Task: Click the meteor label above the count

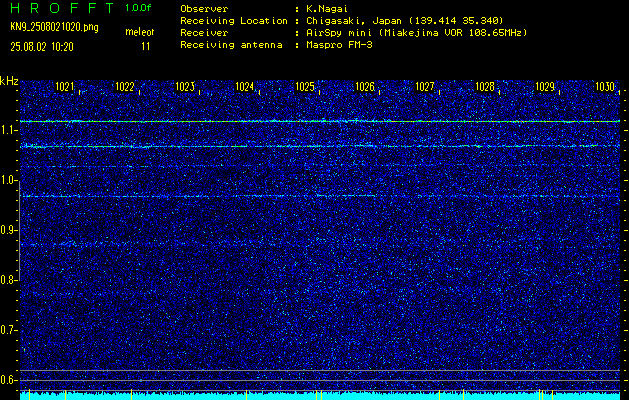Action: coord(140,32)
